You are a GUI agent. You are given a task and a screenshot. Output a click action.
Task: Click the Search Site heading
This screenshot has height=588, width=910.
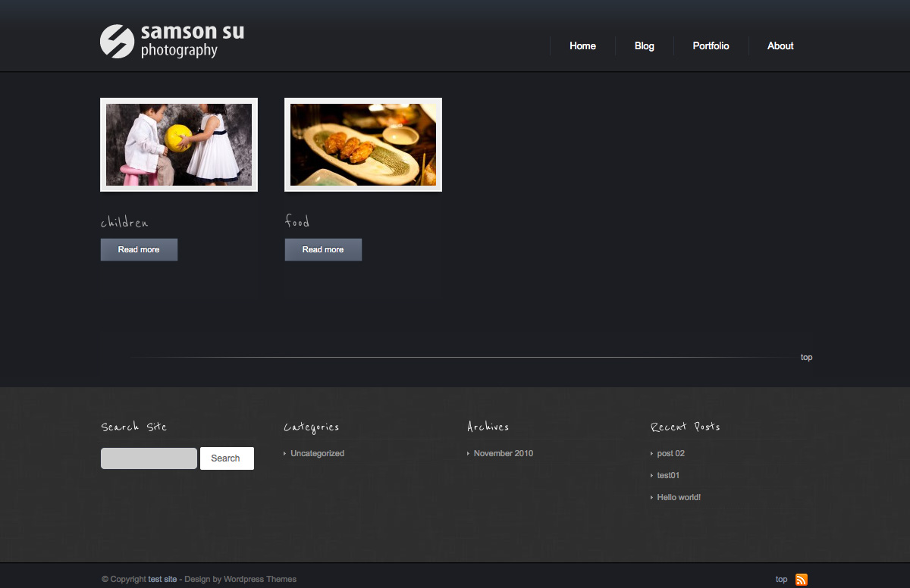(x=134, y=427)
